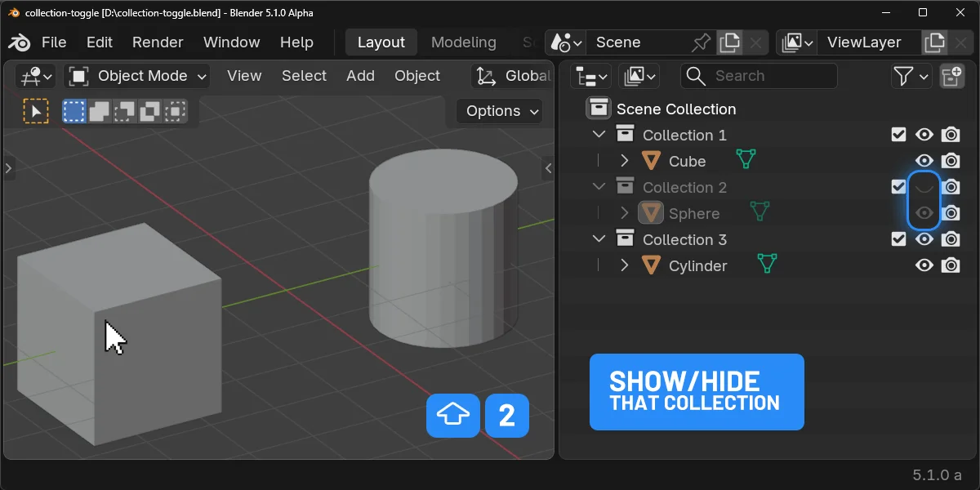Show Collection 2 via its eye toggle
Screen dimensions: 980x490
click(924, 186)
